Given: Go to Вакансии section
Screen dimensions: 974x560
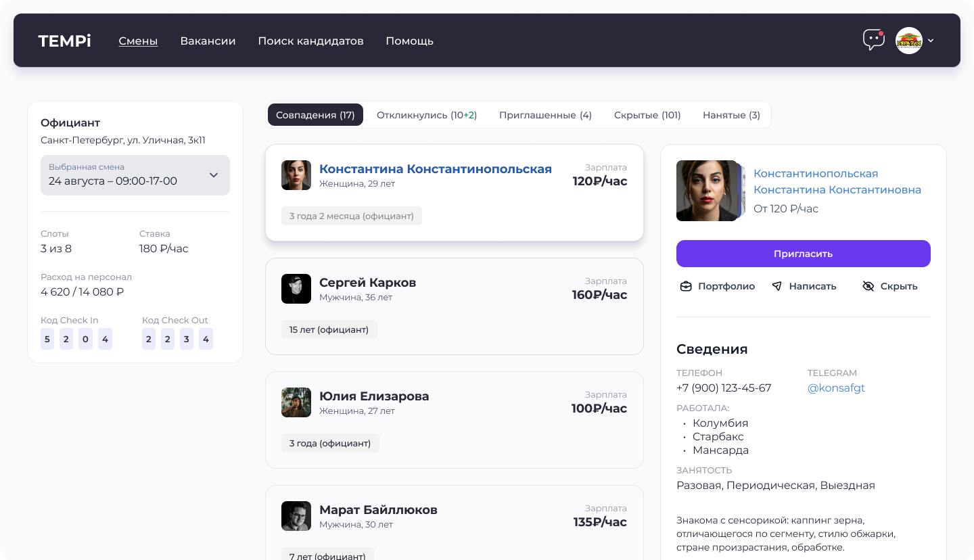Looking at the screenshot, I should pyautogui.click(x=208, y=41).
